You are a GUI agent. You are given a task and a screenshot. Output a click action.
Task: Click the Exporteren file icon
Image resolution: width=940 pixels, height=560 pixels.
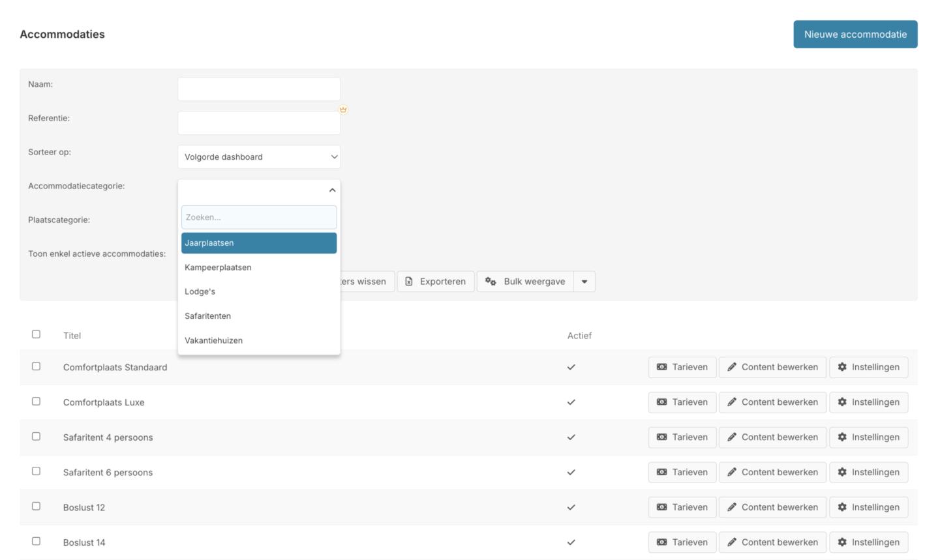pyautogui.click(x=409, y=282)
